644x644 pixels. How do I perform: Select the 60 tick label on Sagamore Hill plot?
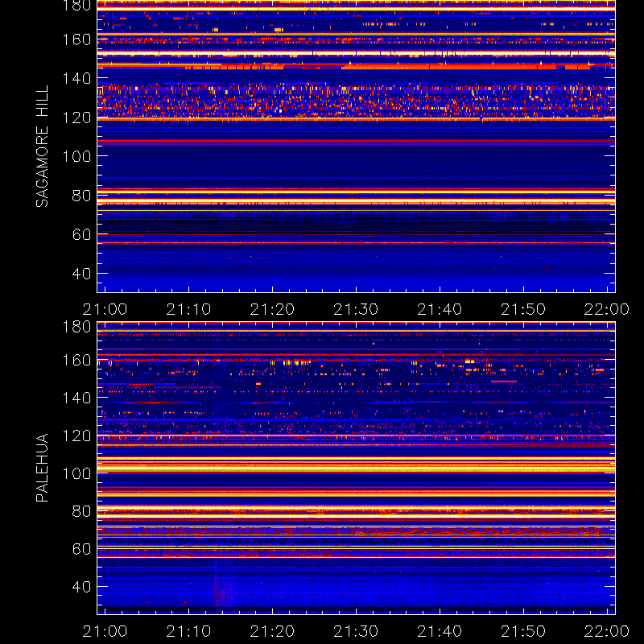tap(82, 234)
